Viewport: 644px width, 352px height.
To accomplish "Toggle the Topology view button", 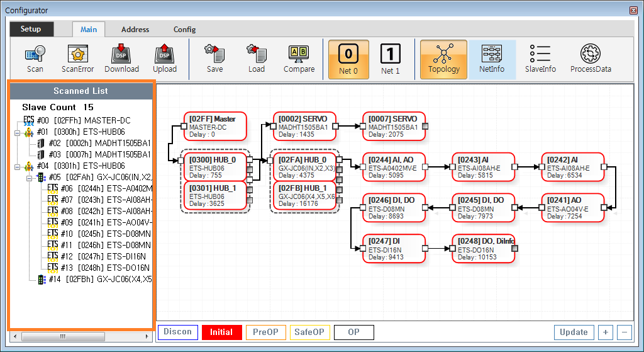I will point(443,59).
